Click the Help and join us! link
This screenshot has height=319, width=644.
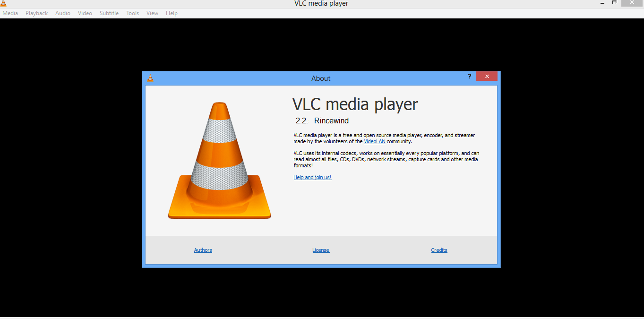point(312,177)
